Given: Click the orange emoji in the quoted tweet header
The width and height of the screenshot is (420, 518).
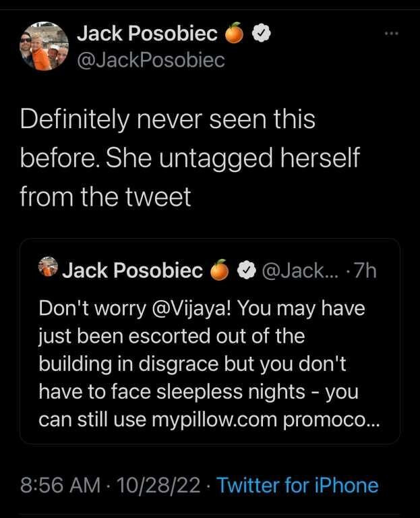Looking at the screenshot, I should 220,270.
